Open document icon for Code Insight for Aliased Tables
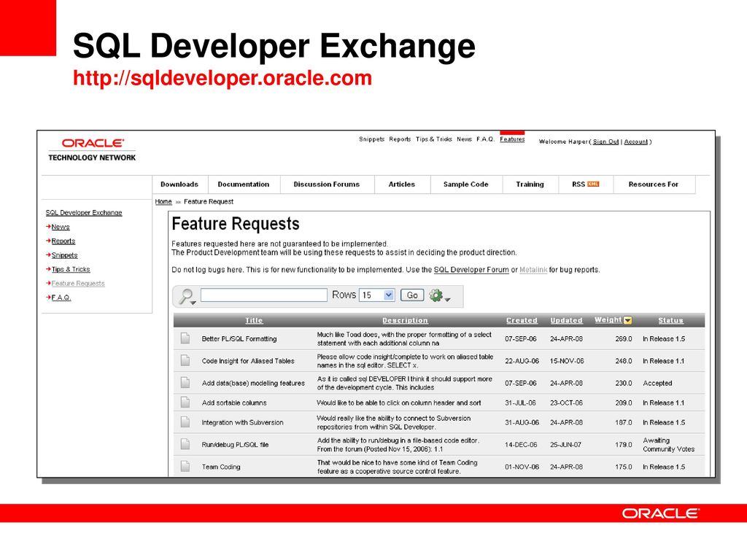This screenshot has width=747, height=560. click(x=185, y=360)
